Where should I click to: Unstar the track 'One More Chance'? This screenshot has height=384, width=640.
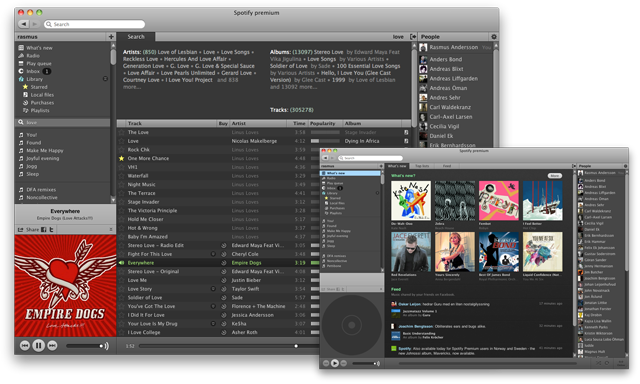(121, 158)
